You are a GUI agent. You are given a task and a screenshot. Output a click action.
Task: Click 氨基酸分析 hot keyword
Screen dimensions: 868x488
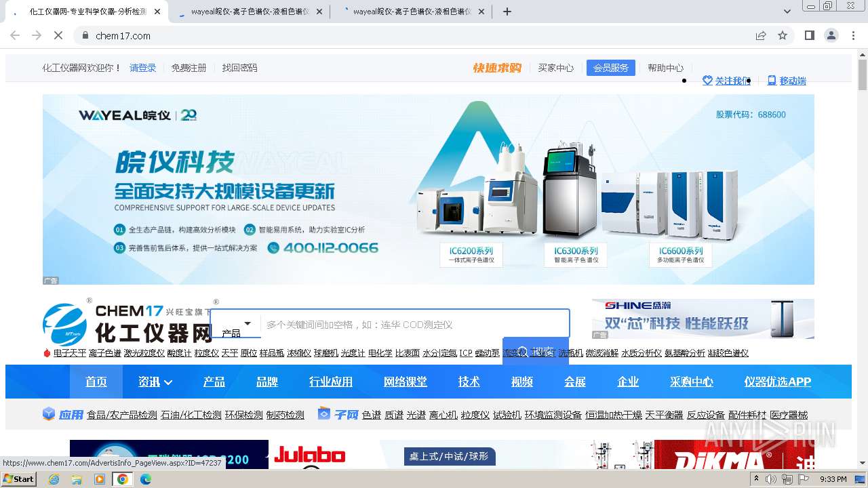685,353
